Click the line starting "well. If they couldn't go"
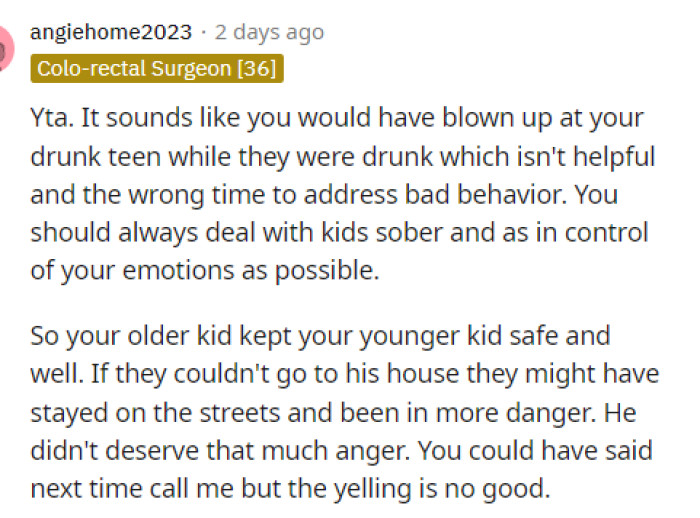Screen dimensions: 700x518 344,374
